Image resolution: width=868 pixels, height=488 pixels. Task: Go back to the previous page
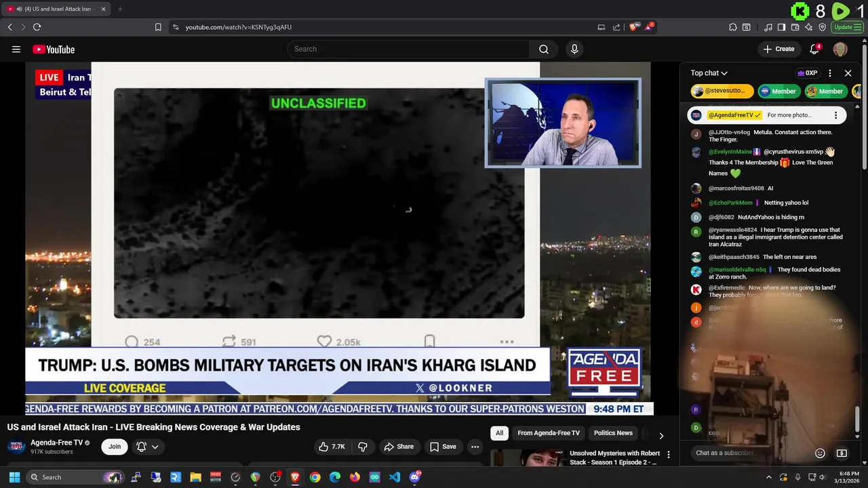click(x=9, y=27)
